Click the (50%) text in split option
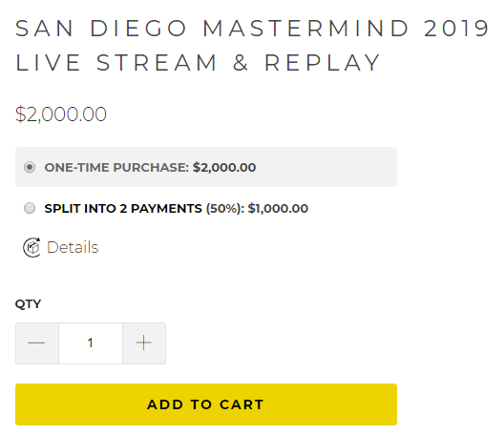Image resolution: width=504 pixels, height=435 pixels. (x=225, y=209)
